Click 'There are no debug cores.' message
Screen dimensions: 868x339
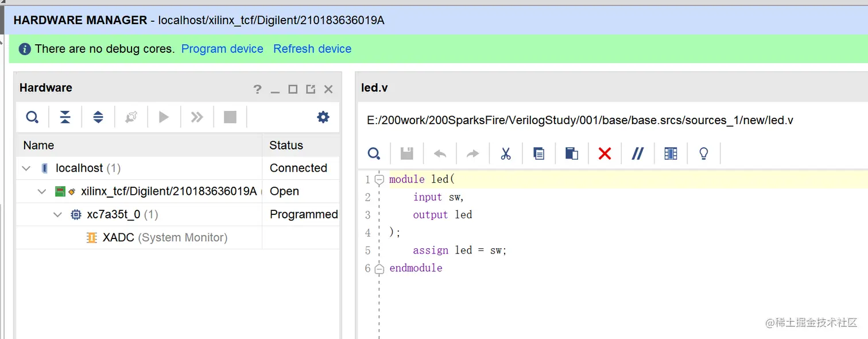(105, 49)
